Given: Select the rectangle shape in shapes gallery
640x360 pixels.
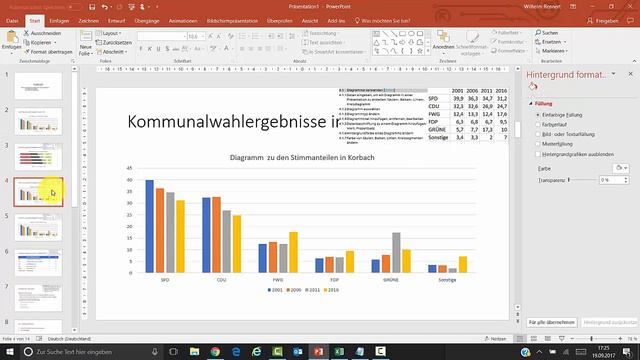Looking at the screenshot, I should [402, 33].
